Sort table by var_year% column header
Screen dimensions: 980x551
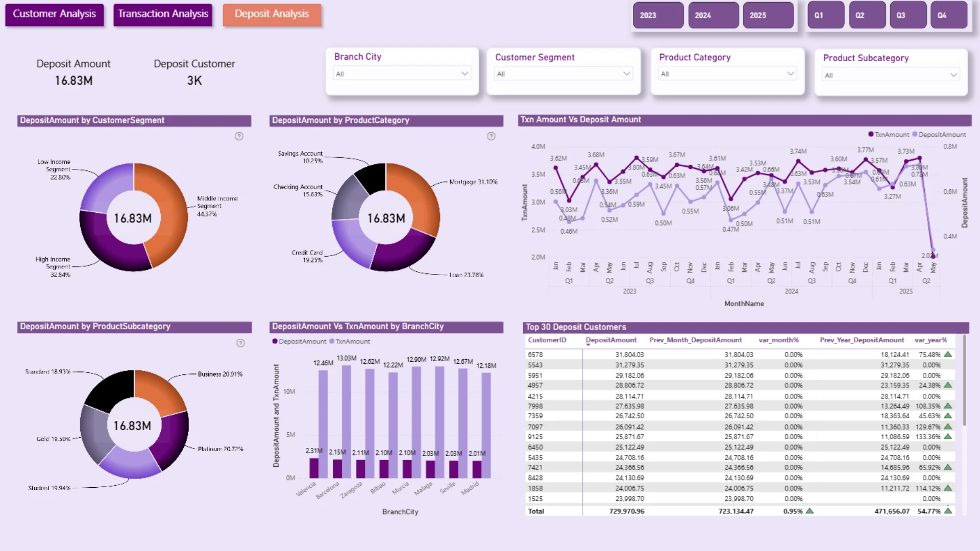(930, 340)
